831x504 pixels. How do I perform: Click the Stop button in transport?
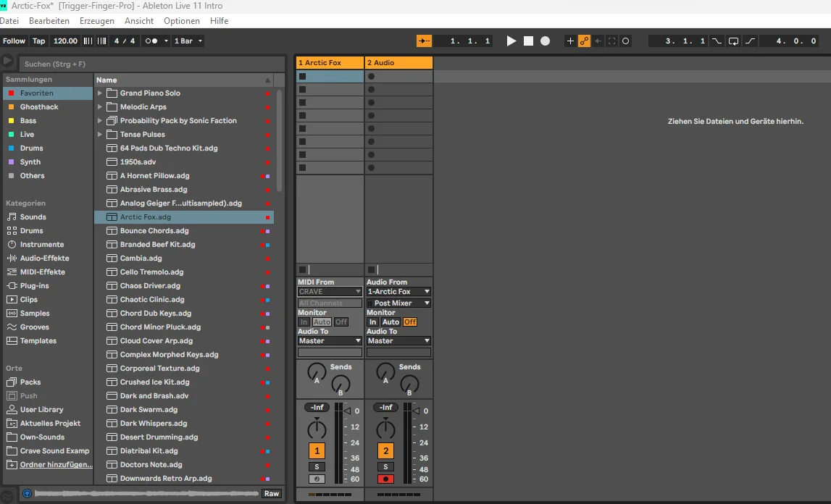coord(528,41)
